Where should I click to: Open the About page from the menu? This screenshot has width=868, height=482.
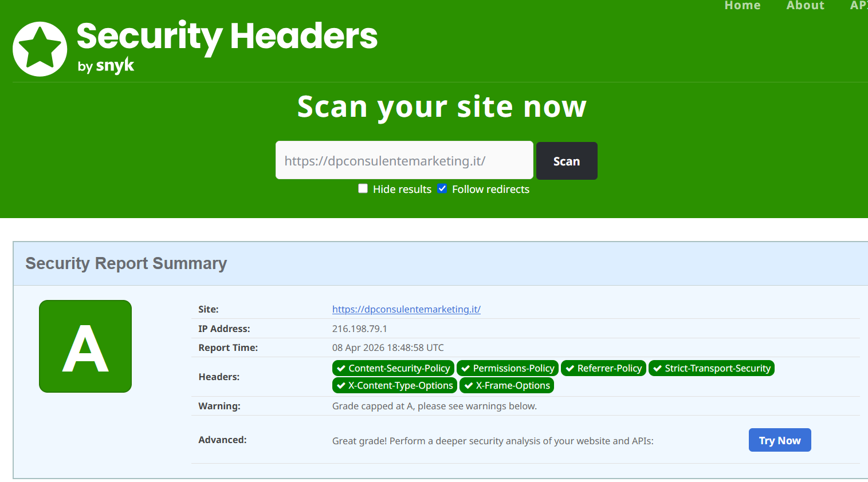(x=805, y=5)
